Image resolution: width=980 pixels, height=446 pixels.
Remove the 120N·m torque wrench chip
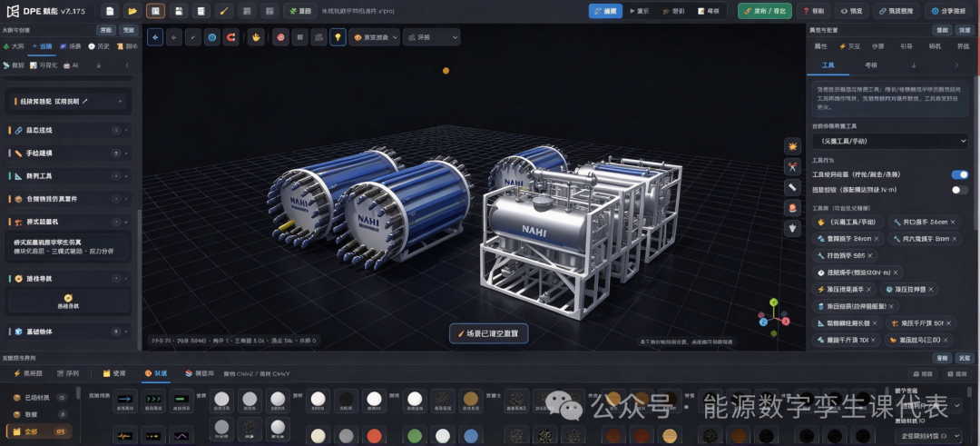click(x=895, y=273)
